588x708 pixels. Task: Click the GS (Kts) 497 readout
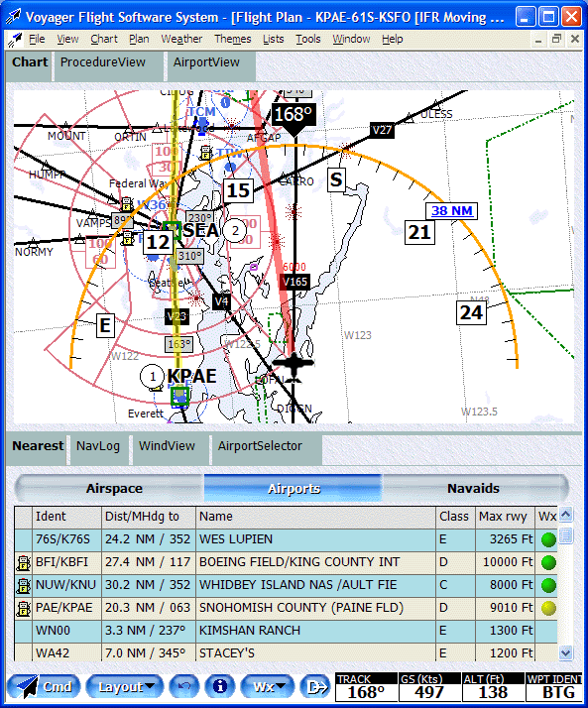[429, 687]
